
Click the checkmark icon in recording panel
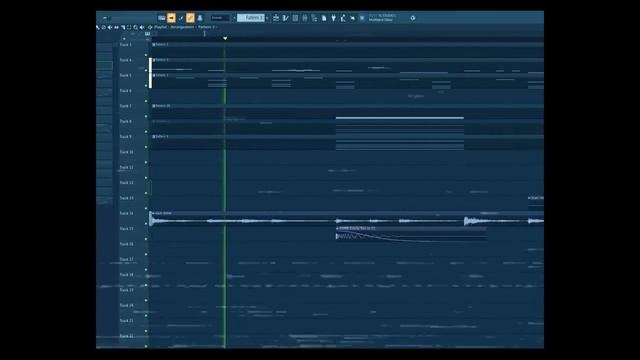181,18
